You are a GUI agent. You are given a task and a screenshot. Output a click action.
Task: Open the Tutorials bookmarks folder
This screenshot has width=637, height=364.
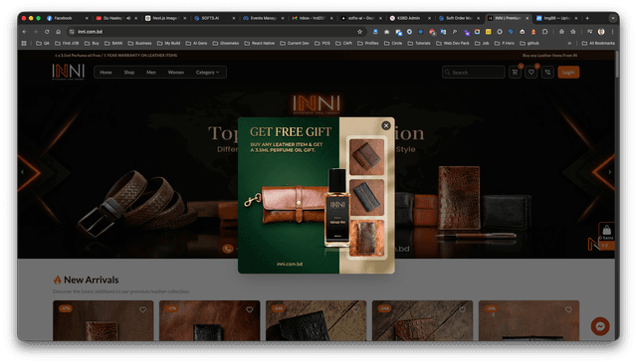pyautogui.click(x=419, y=43)
